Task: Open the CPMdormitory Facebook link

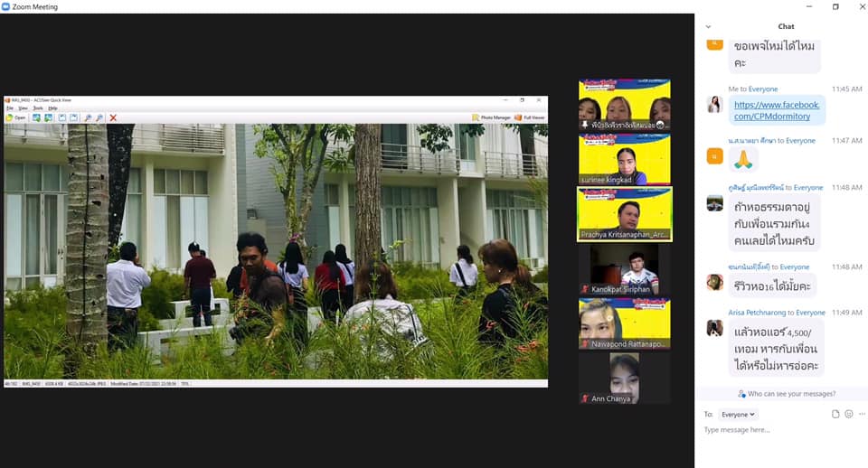Action: click(x=777, y=110)
